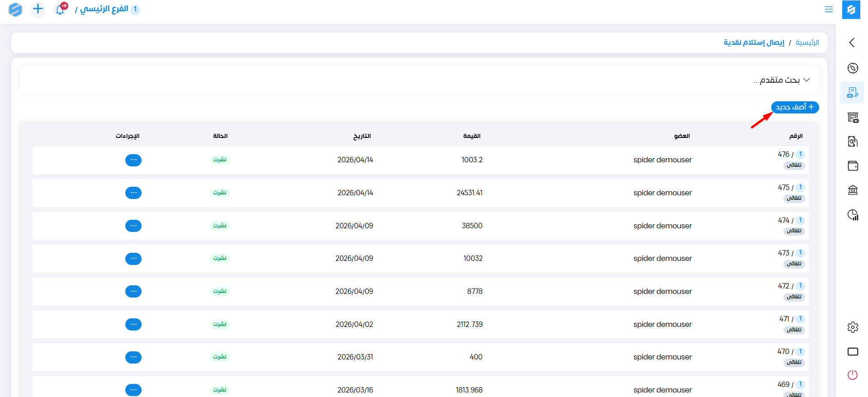Open the bank icon in sidebar
This screenshot has height=397, width=868.
tap(853, 190)
